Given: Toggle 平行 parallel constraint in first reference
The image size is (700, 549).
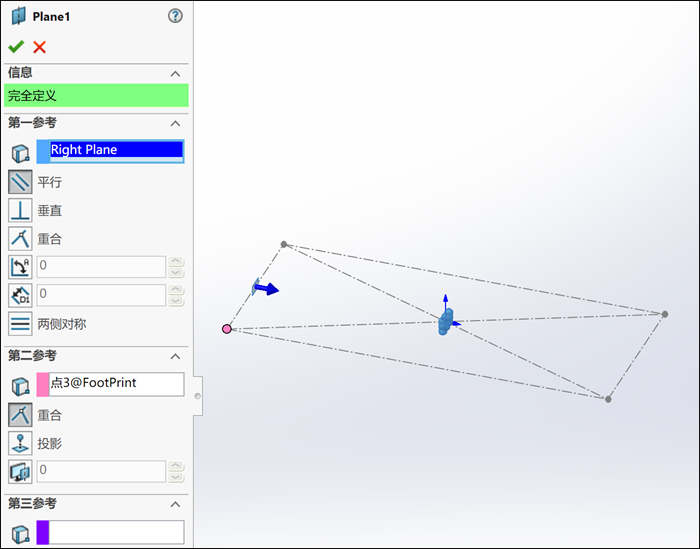Looking at the screenshot, I should tap(20, 182).
